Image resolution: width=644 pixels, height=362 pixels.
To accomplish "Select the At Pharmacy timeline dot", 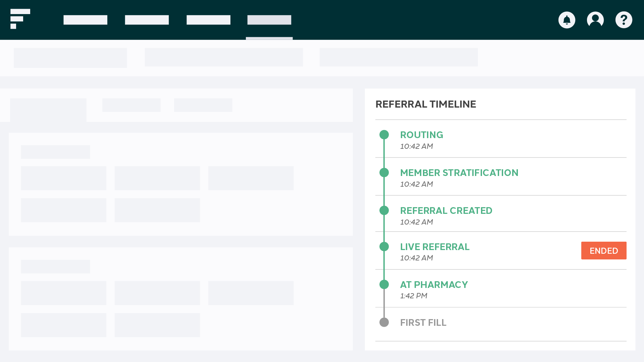I will click(384, 285).
